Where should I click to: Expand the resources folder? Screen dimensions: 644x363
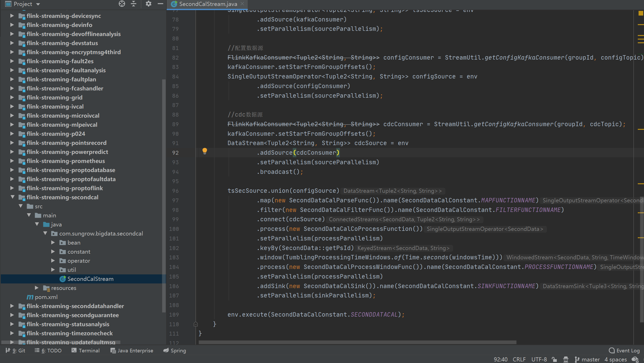click(x=37, y=288)
